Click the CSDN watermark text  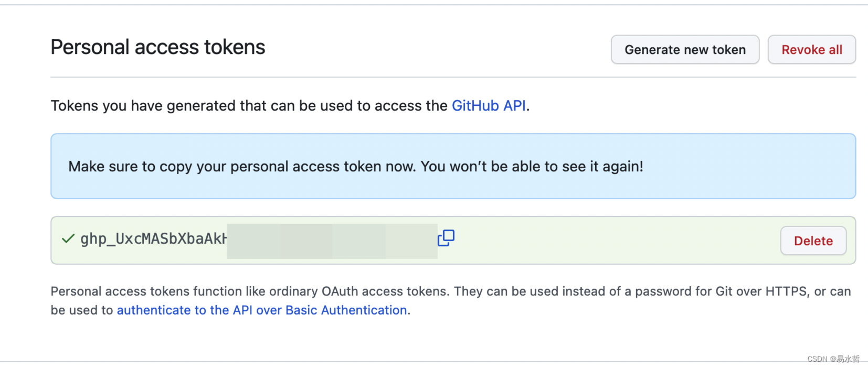(x=833, y=359)
